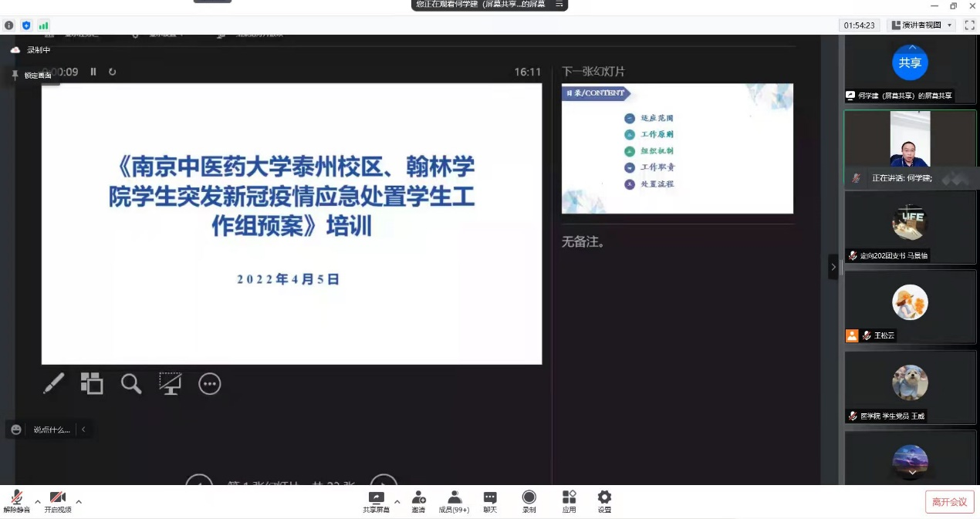Restore down the meeting window
The image size is (980, 519).
click(x=953, y=6)
